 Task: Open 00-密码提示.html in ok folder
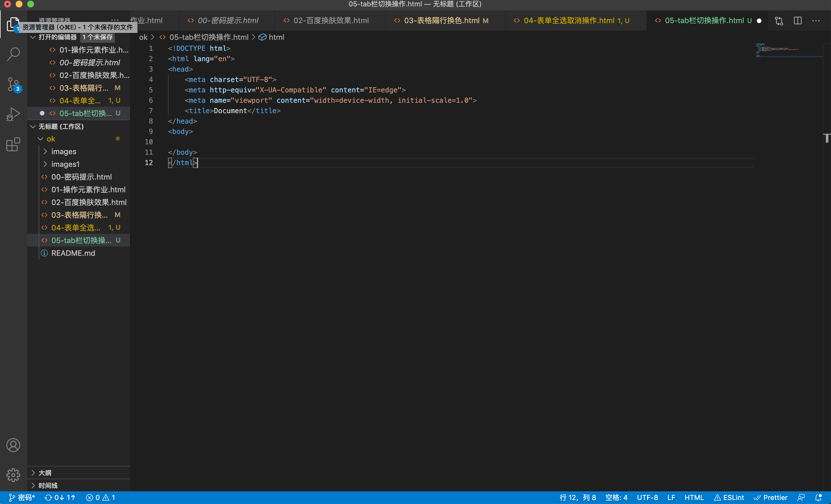tap(78, 177)
